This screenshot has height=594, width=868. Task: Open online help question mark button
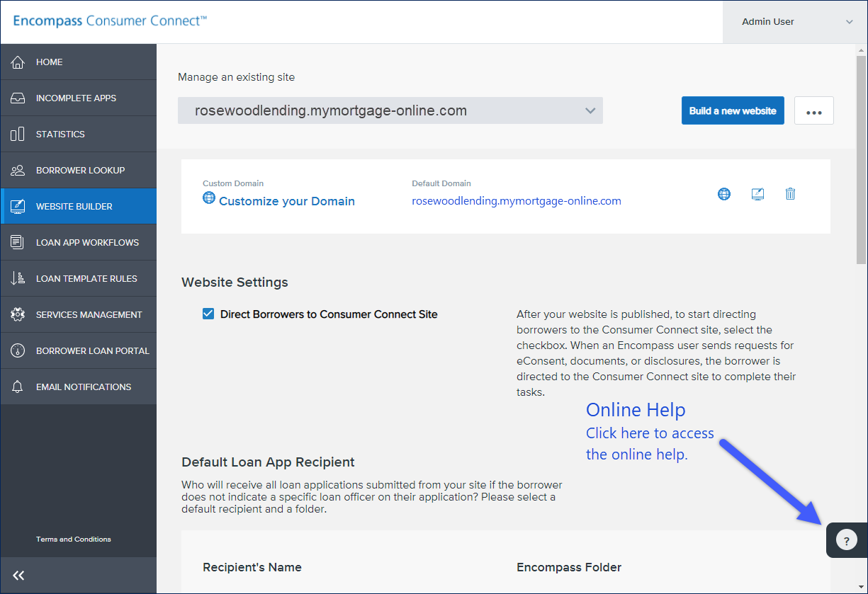pyautogui.click(x=847, y=541)
